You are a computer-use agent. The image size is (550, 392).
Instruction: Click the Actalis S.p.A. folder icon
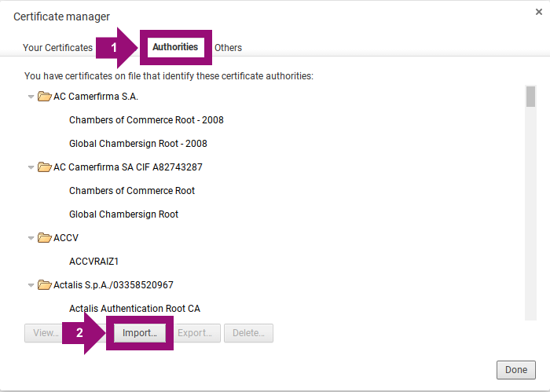point(45,285)
